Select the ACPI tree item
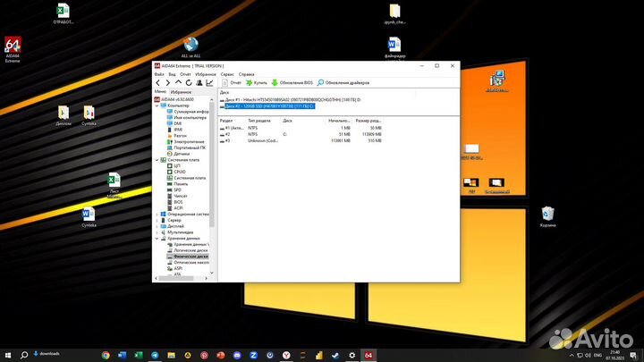 pos(174,208)
